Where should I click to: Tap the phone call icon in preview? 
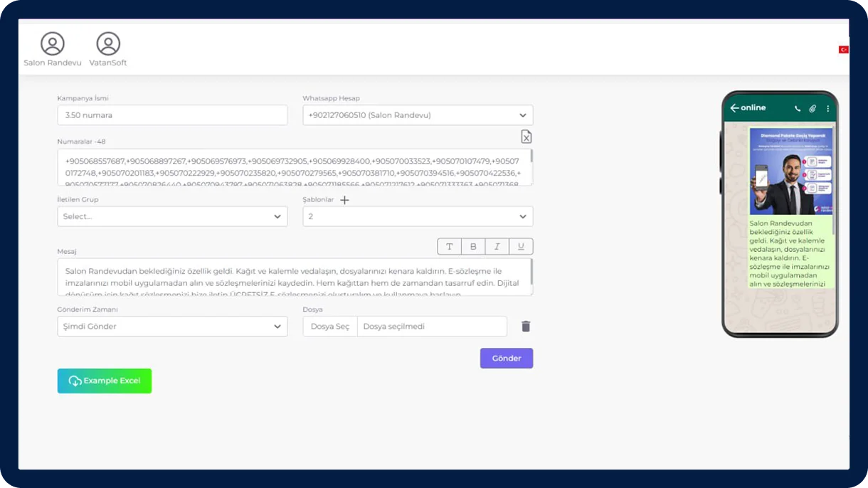pos(797,109)
